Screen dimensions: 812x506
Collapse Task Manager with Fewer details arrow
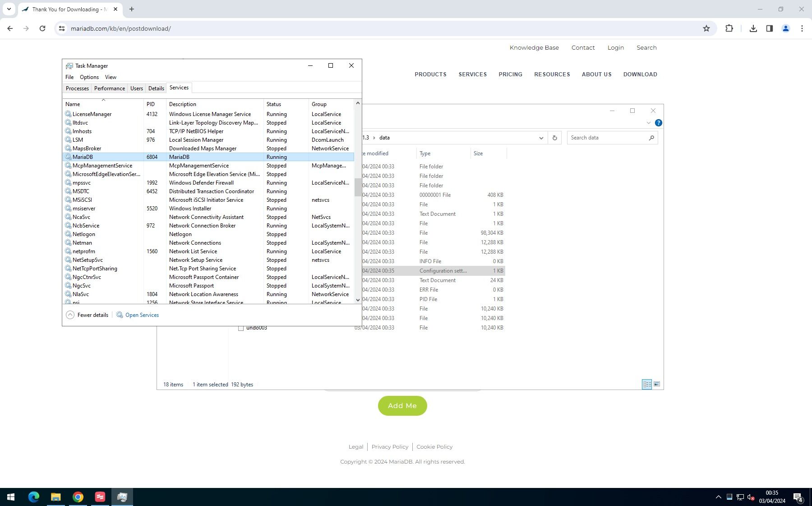point(70,315)
